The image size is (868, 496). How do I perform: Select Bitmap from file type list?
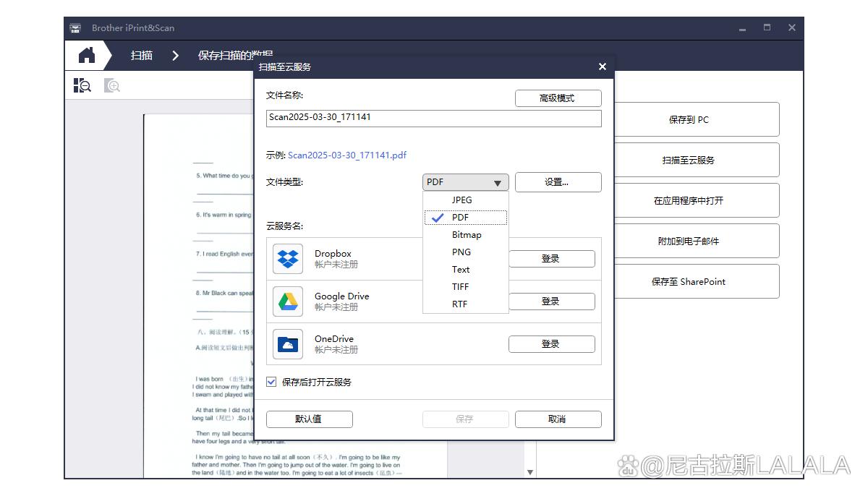465,235
